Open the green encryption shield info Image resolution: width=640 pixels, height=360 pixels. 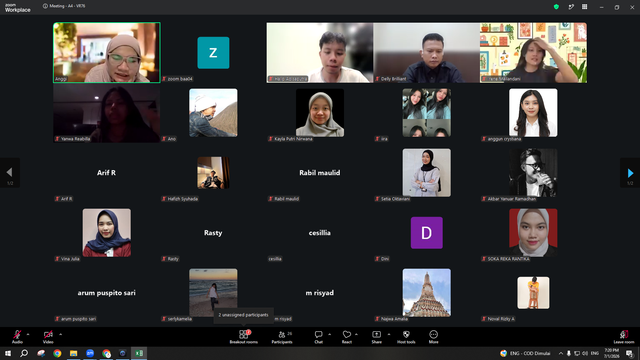(x=556, y=7)
